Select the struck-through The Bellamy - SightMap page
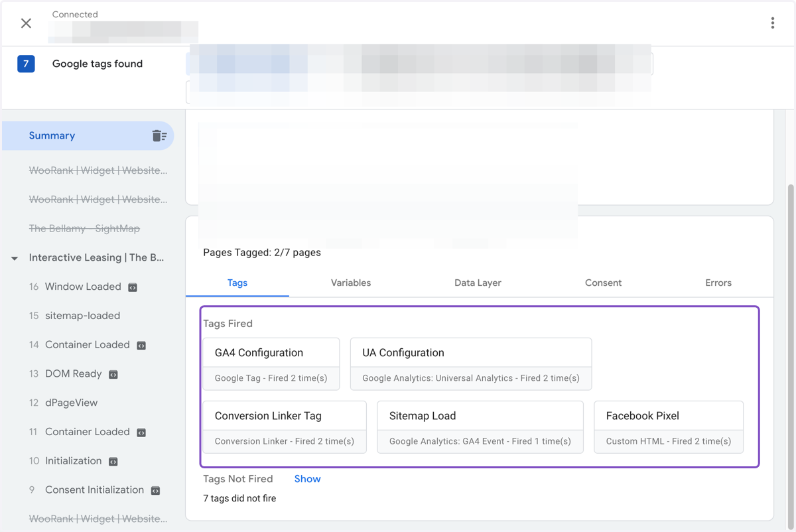Screen dimensions: 796x532 (x=84, y=228)
